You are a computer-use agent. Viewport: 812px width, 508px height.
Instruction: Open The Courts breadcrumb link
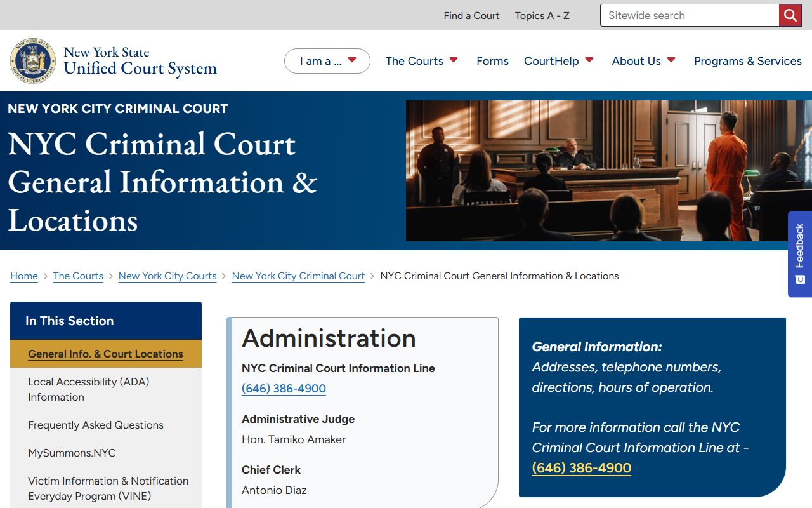(78, 276)
